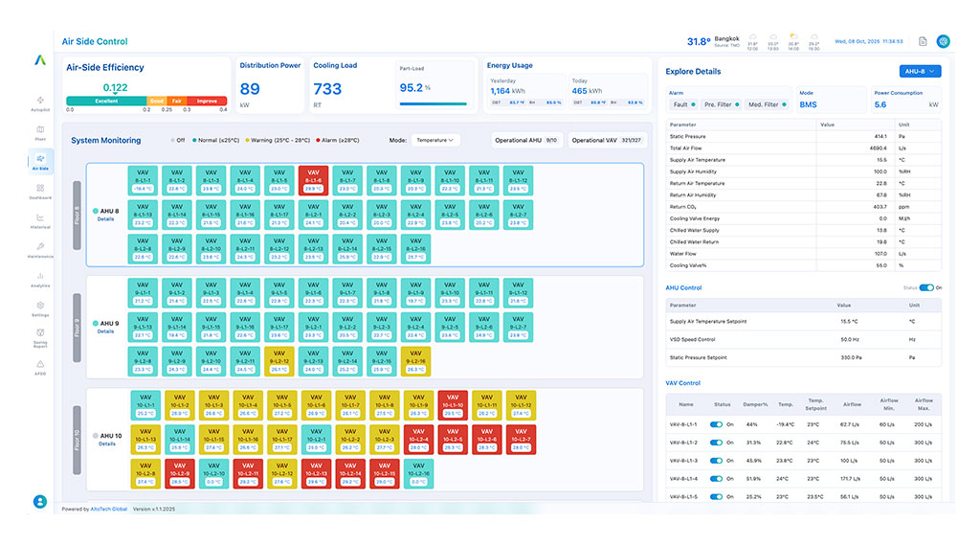This screenshot has width=980, height=546.
Task: Open the user profile avatar icon
Action: point(40,501)
